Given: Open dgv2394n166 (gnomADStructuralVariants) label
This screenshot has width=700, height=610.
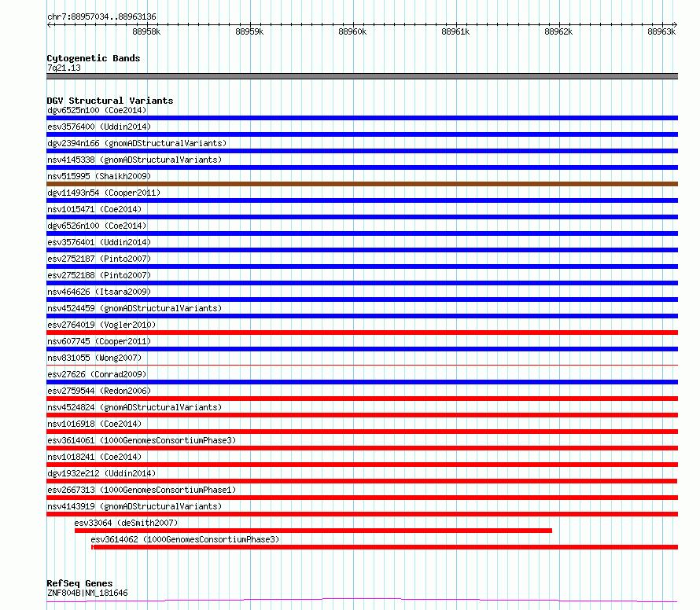Looking at the screenshot, I should (x=137, y=143).
